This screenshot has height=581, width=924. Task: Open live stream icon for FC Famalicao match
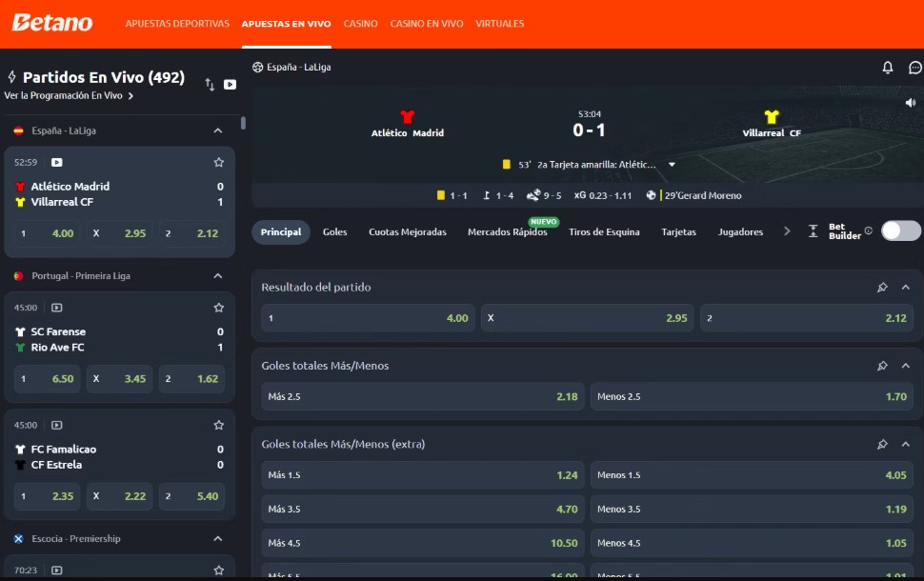coord(56,425)
